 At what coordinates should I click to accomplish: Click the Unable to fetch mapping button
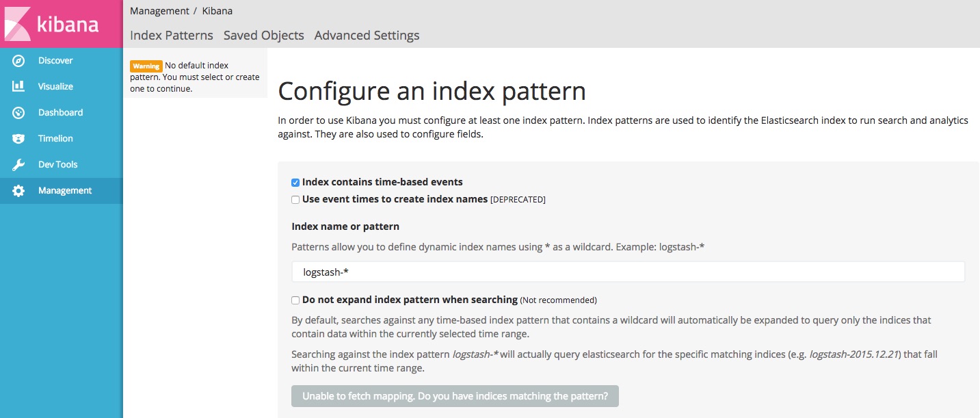(x=455, y=396)
